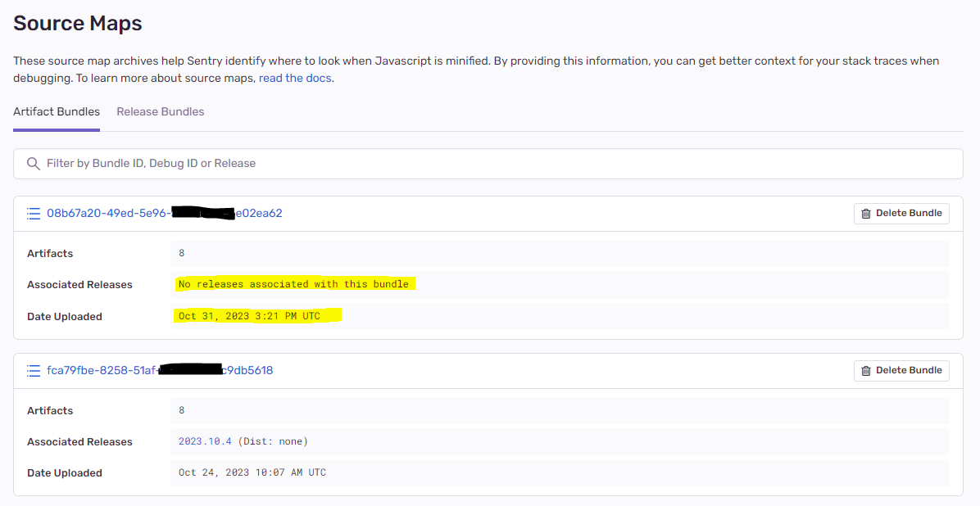The image size is (980, 506).
Task: Click the highlighted No releases associated text
Action: 295,284
